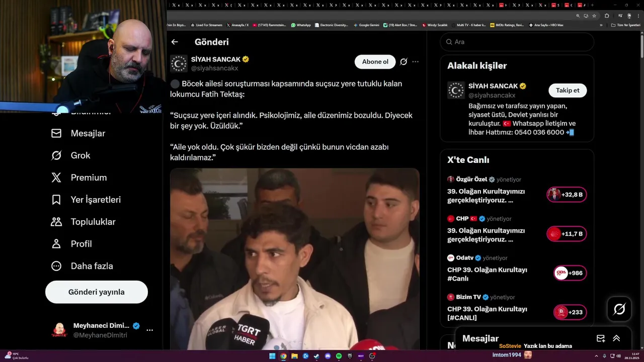Click the Abone ol button
644x362 pixels.
[x=375, y=62]
